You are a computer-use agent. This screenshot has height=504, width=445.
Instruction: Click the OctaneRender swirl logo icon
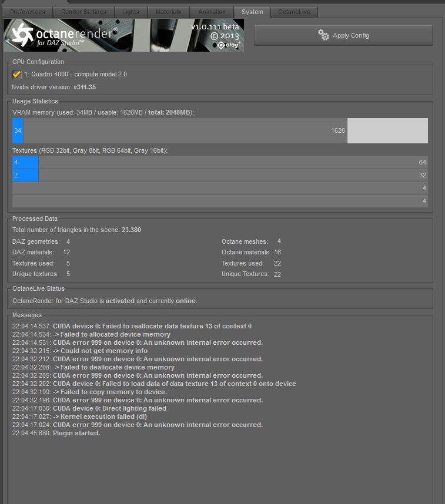pos(22,35)
